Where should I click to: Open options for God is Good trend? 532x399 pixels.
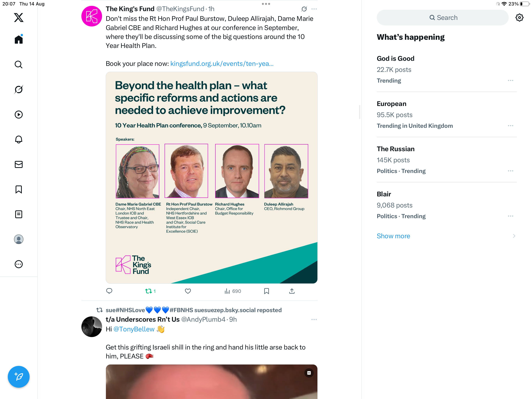click(x=510, y=81)
